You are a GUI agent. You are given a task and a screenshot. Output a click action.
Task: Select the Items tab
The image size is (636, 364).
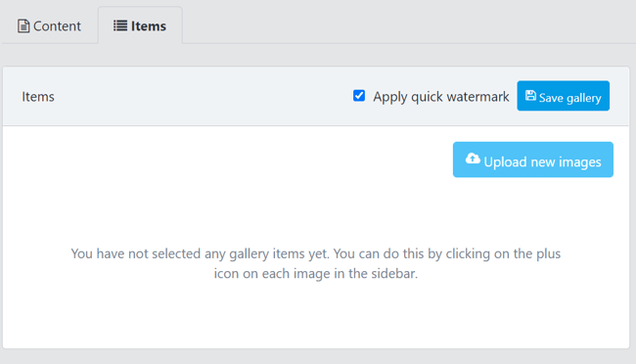pos(140,25)
